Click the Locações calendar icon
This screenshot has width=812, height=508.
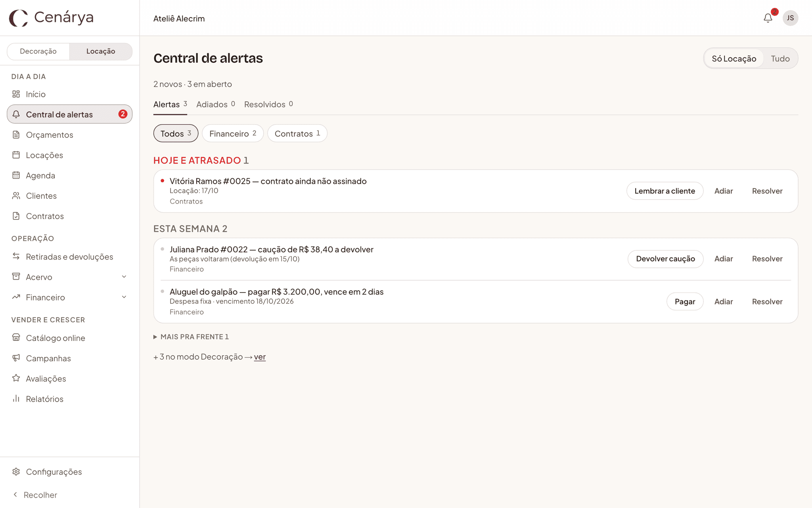16,155
